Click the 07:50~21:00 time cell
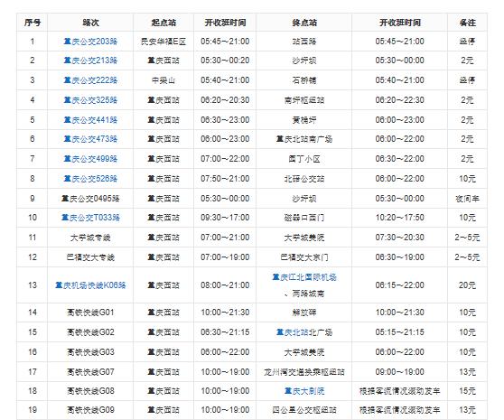 coord(225,179)
